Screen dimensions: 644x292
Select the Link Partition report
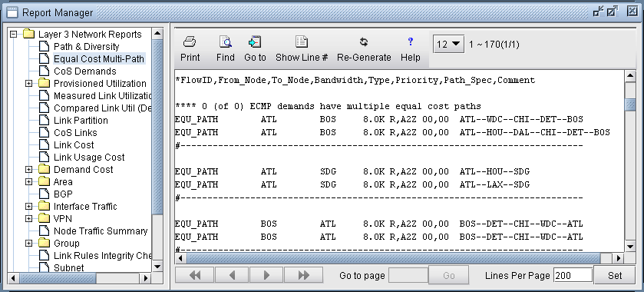[x=81, y=121]
